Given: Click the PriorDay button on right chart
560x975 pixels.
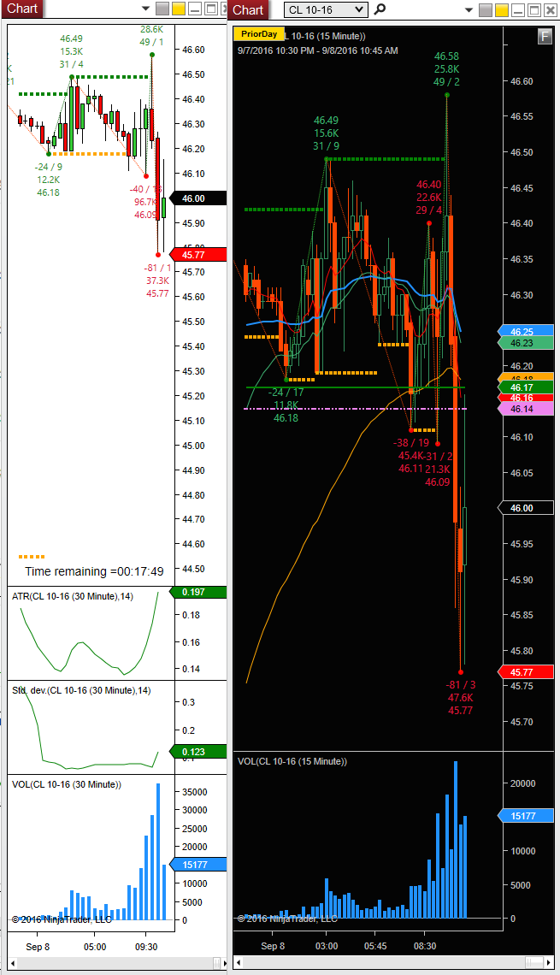Looking at the screenshot, I should coord(259,34).
